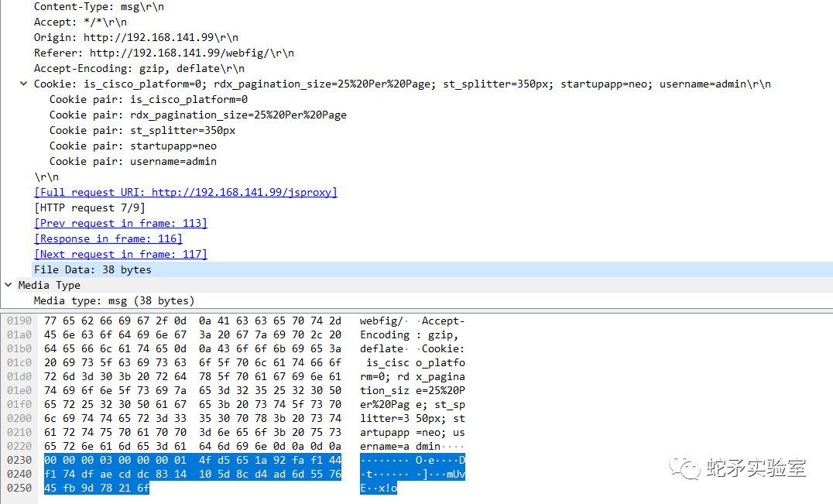Screen dimensions: 833x504
Task: Select Cookie pair username=admin
Action: point(133,161)
